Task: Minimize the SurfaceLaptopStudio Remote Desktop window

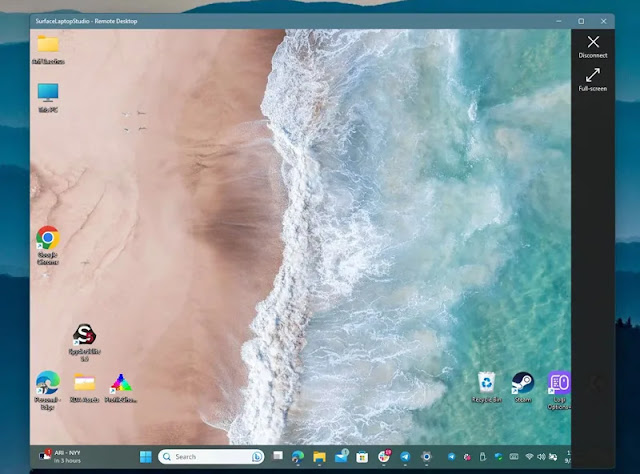Action: tap(559, 21)
